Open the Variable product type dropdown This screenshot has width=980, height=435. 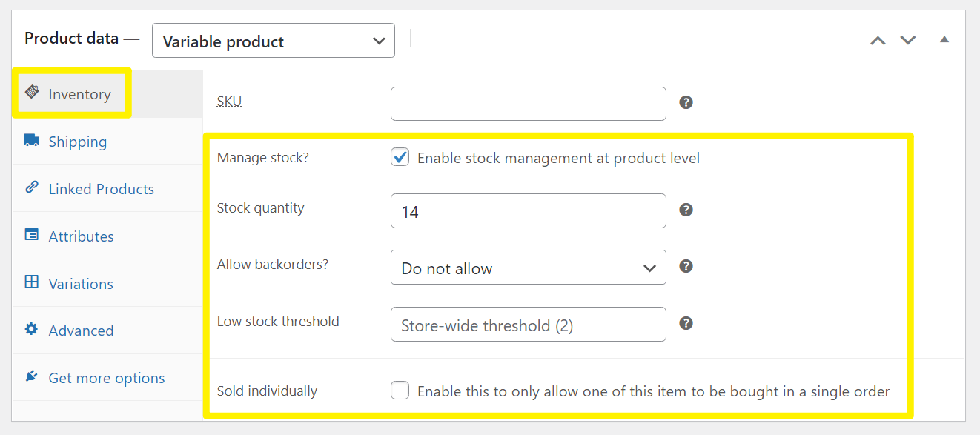point(274,41)
